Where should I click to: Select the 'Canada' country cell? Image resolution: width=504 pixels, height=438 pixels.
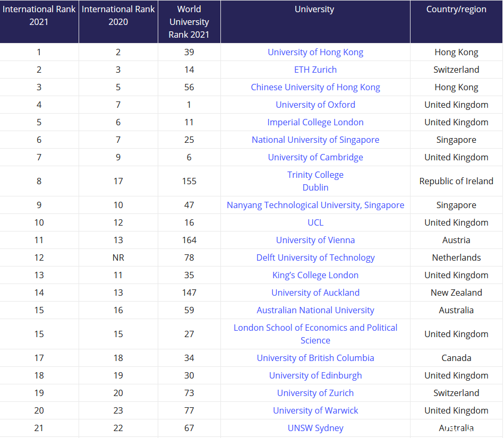click(456, 358)
